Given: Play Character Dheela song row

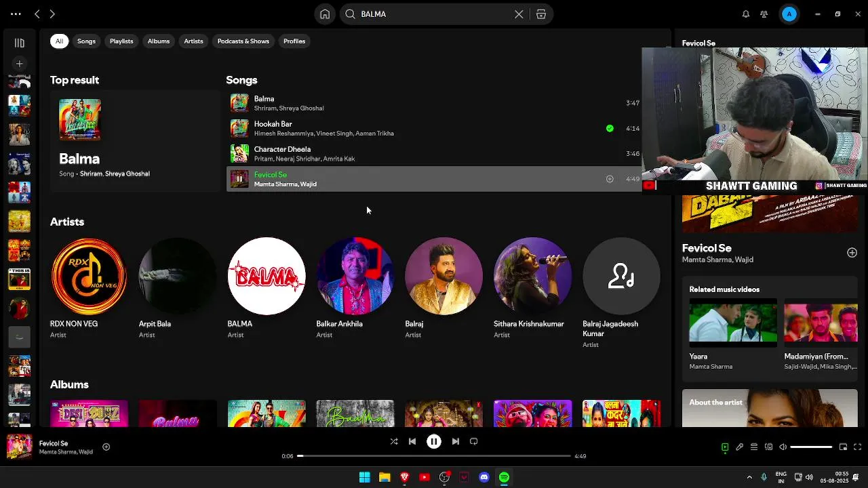Looking at the screenshot, I should click(434, 154).
